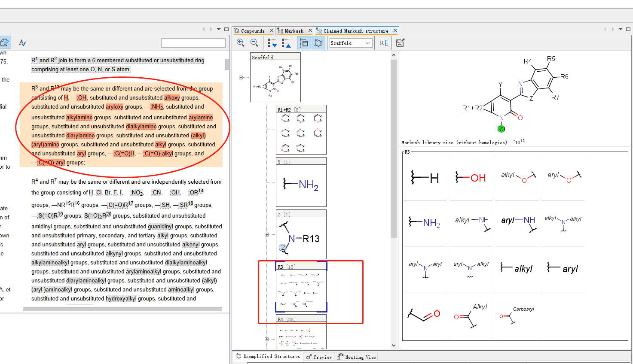Pick the plain alkyl cell in R3 grid
633x364 pixels.
tap(517, 269)
